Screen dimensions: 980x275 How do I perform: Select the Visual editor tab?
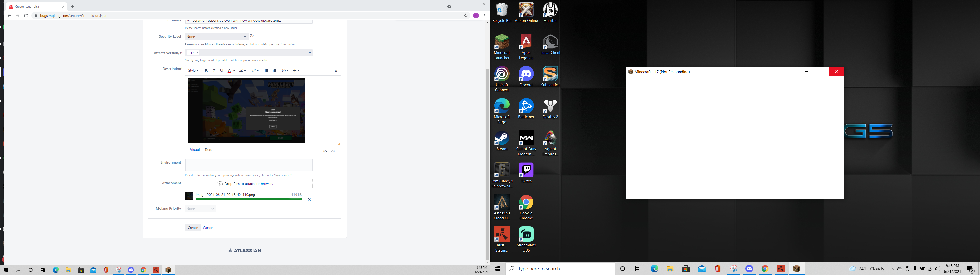(x=195, y=150)
